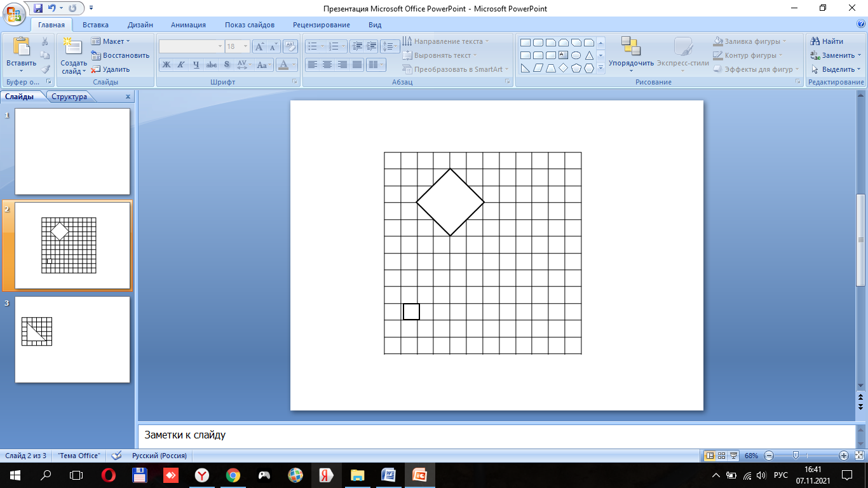Open the character spacing AV dropdown
Screen dimensions: 868x488
point(244,65)
